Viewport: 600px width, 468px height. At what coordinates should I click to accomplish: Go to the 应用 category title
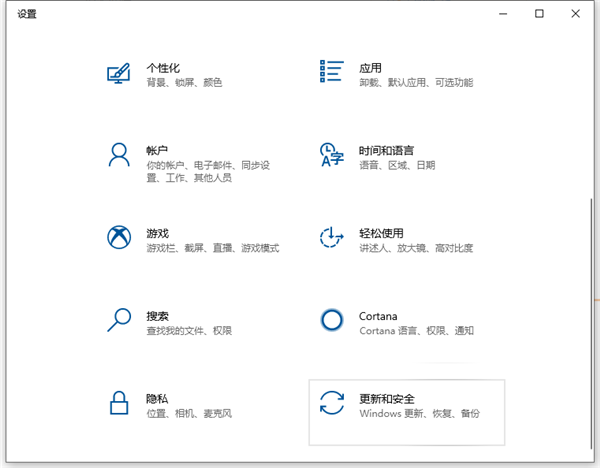click(x=370, y=67)
